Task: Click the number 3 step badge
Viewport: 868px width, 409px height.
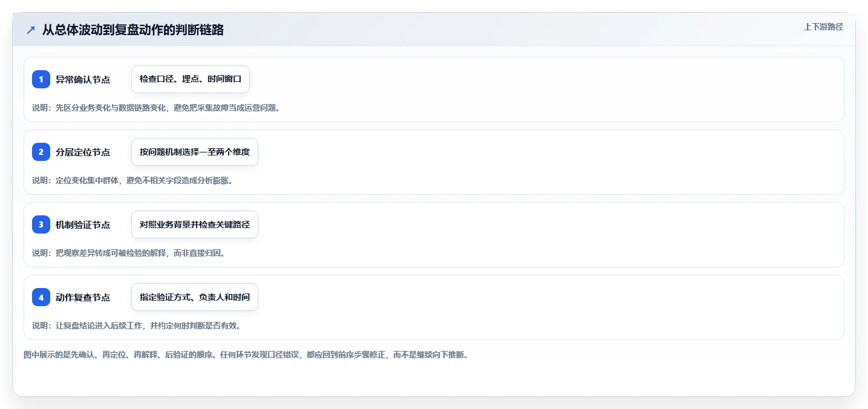Action: [41, 224]
